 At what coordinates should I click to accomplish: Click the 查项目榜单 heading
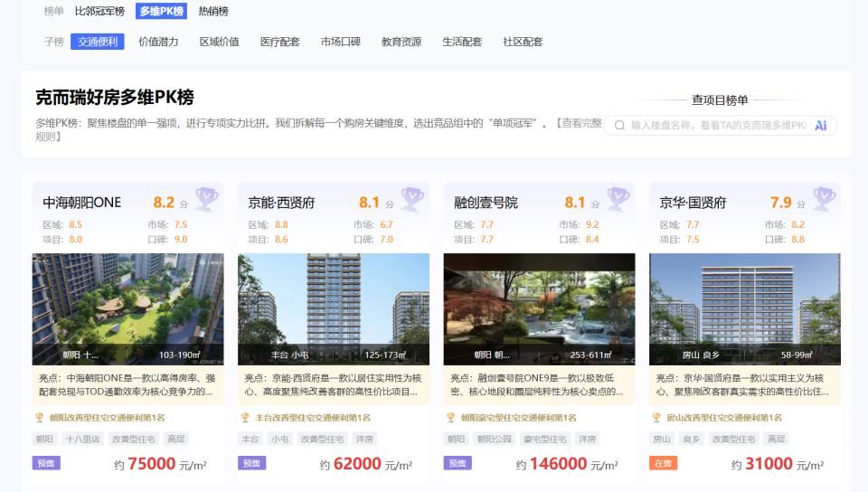pos(720,100)
